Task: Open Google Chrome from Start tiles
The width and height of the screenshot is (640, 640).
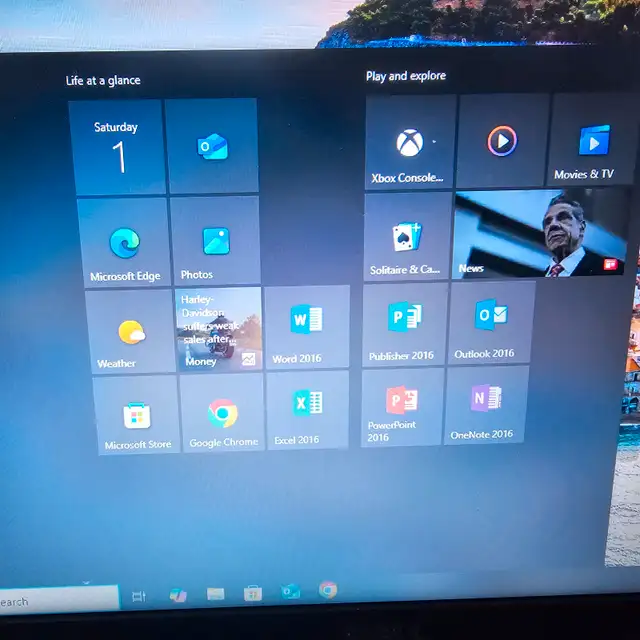Action: coord(223,413)
